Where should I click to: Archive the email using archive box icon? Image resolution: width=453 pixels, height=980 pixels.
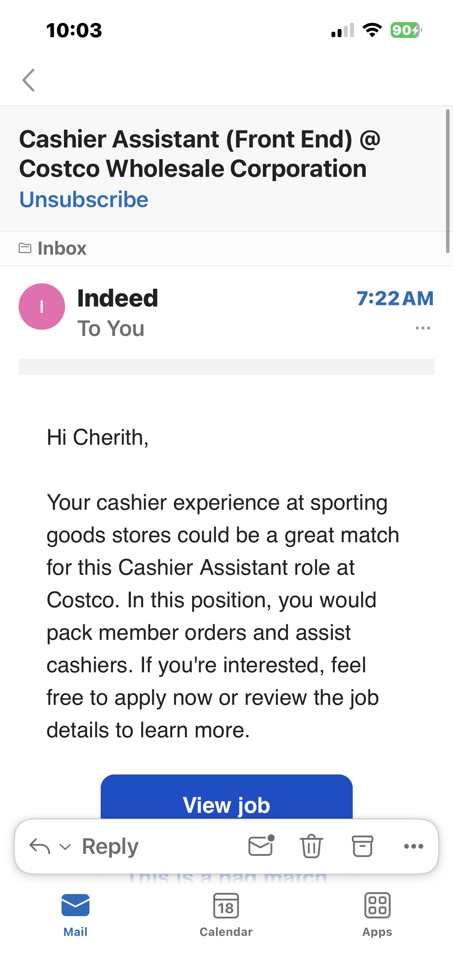pyautogui.click(x=362, y=846)
